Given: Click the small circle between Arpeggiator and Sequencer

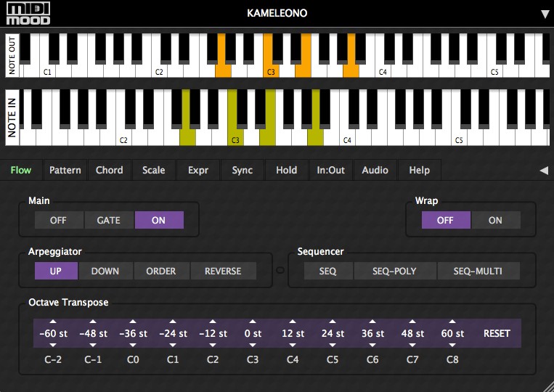Looking at the screenshot, I should [x=280, y=272].
